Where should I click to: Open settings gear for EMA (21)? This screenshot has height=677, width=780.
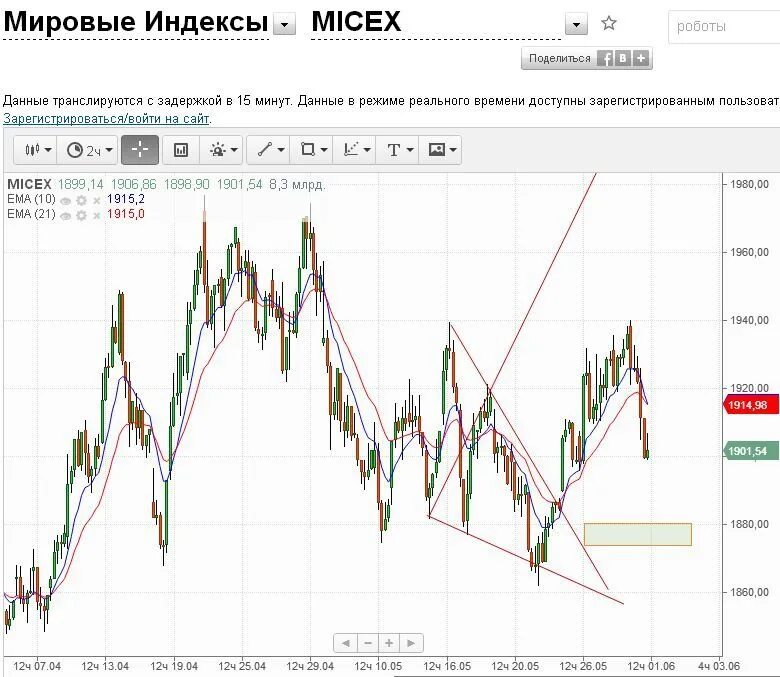[81, 215]
